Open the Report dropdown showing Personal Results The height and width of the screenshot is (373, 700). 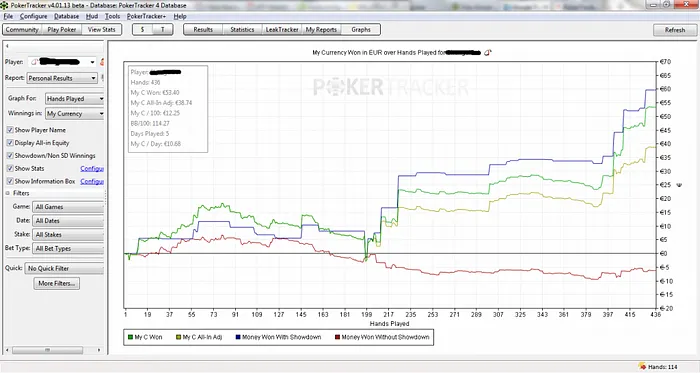tap(62, 78)
